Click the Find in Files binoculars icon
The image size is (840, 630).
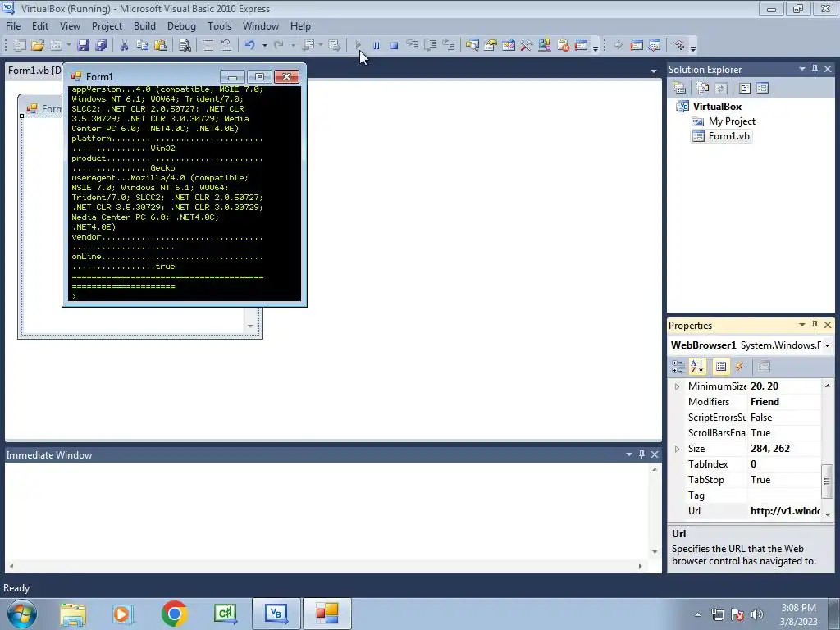[x=185, y=46]
